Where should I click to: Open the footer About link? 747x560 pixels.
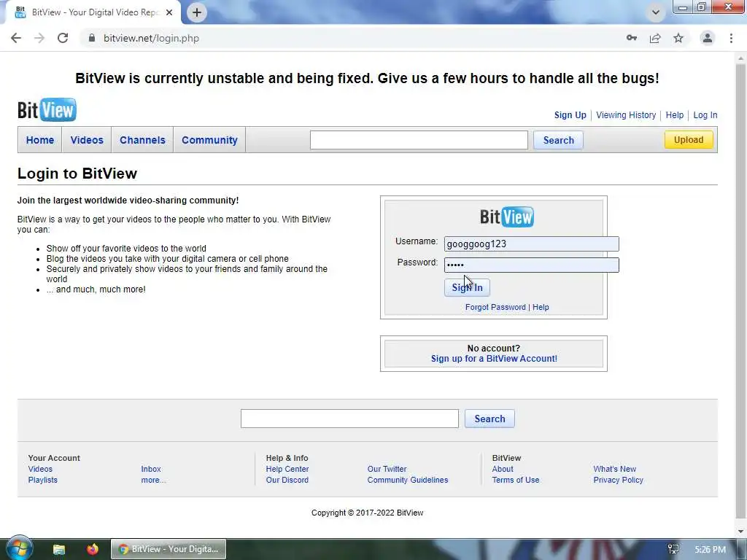tap(503, 469)
